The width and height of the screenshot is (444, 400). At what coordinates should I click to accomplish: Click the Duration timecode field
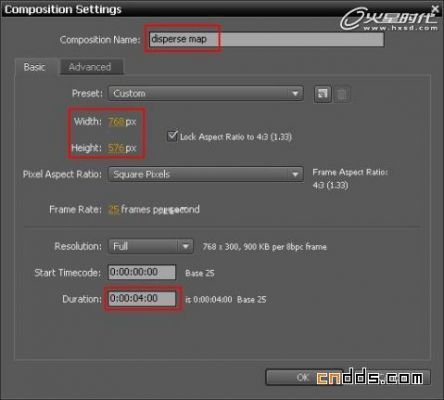click(x=142, y=298)
